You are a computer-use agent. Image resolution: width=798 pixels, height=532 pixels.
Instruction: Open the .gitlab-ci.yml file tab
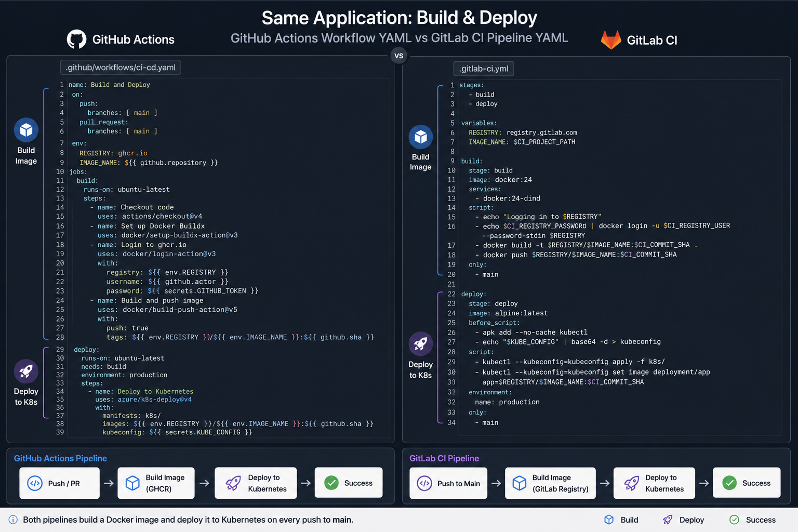coord(484,69)
